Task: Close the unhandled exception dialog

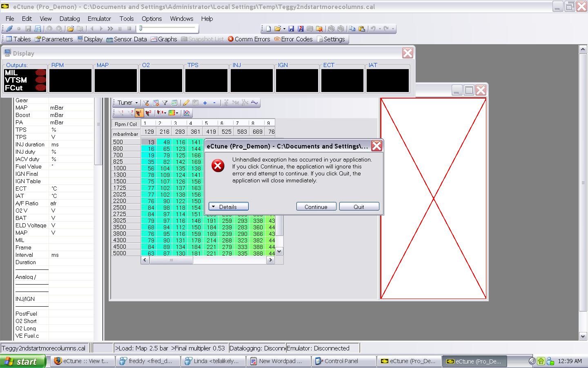Action: tap(376, 146)
